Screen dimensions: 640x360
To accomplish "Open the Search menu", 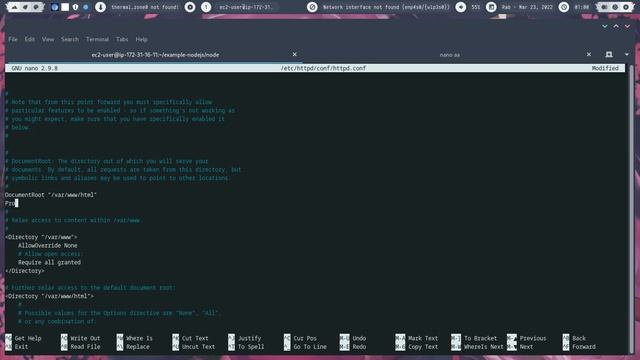I will 70,39.
